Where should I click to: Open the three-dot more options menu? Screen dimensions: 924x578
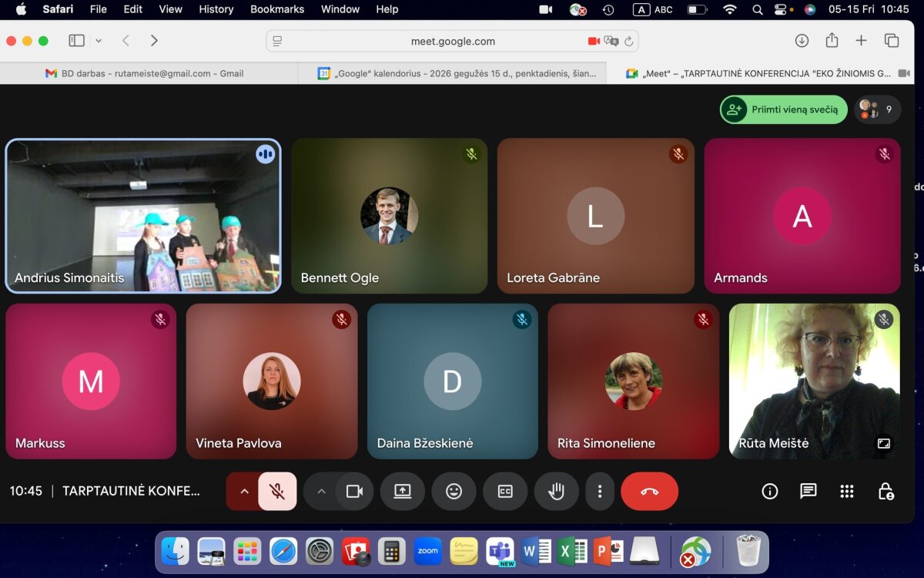point(599,492)
